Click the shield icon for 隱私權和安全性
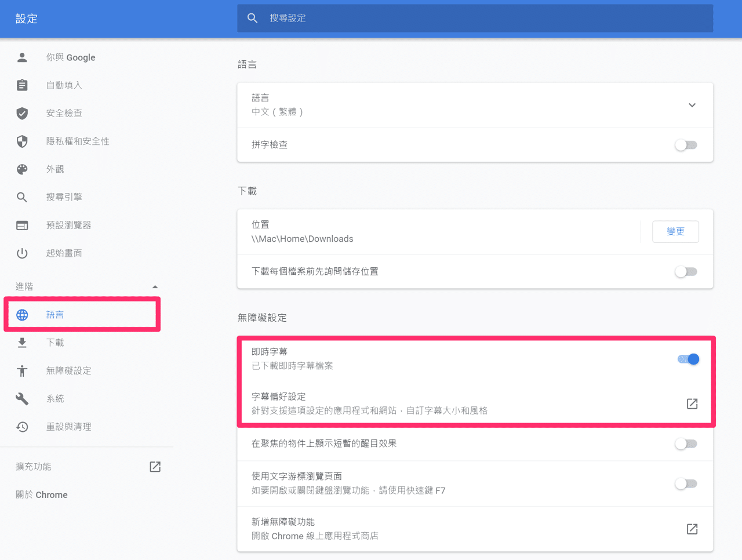742x560 pixels. (x=22, y=141)
